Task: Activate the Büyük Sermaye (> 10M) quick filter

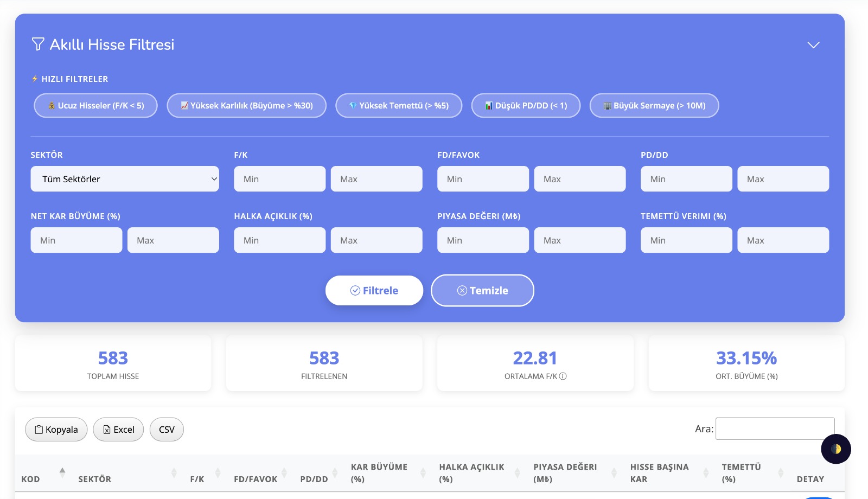Action: click(x=654, y=105)
